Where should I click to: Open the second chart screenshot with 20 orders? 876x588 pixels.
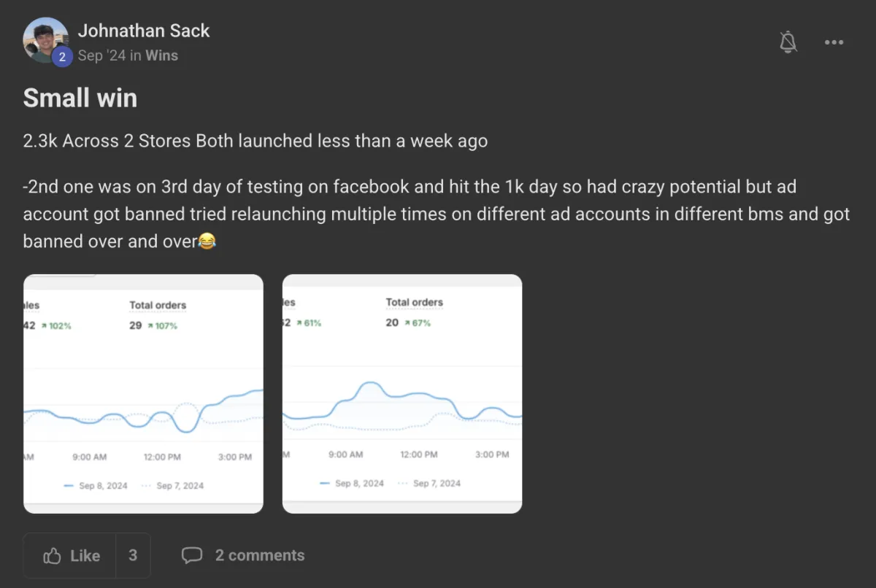pos(402,394)
